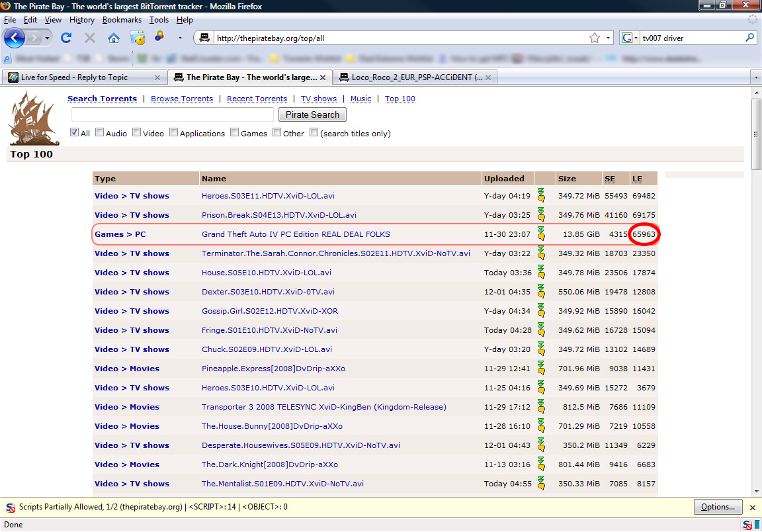Open Chuck.S02E09.HDTV.XviD-LOL.avi torrent
Viewport: 762px width, 532px height.
click(x=267, y=349)
